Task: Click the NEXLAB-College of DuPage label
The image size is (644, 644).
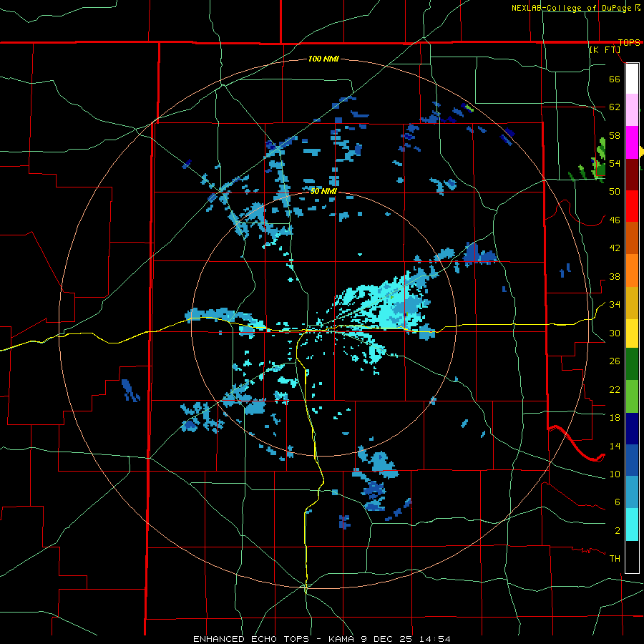Action: pyautogui.click(x=572, y=8)
